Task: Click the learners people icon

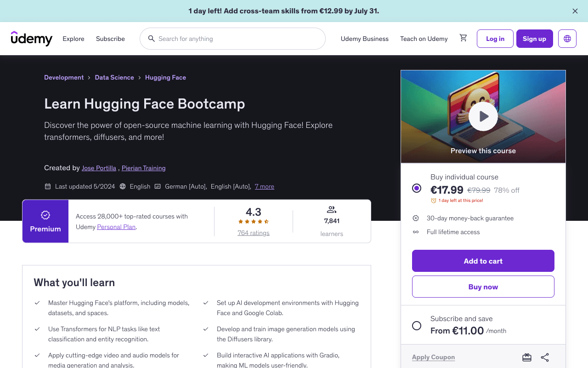Action: pyautogui.click(x=332, y=210)
